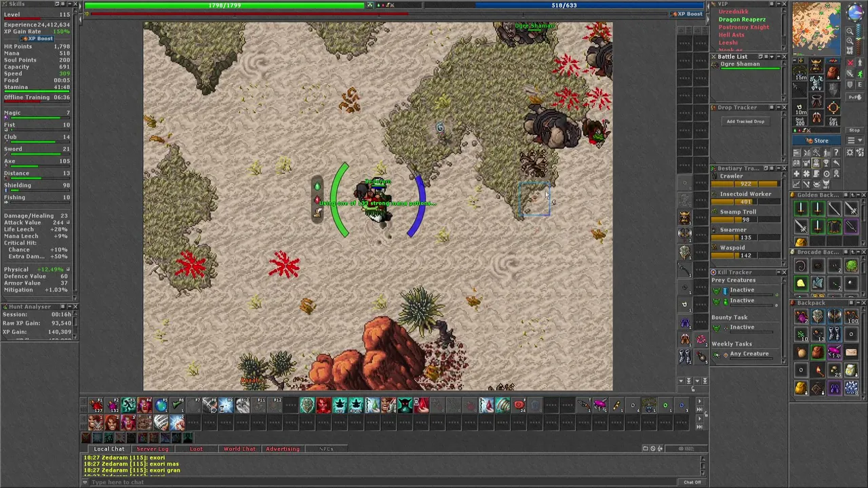Click the blue globe action bar hotkey

[161, 405]
